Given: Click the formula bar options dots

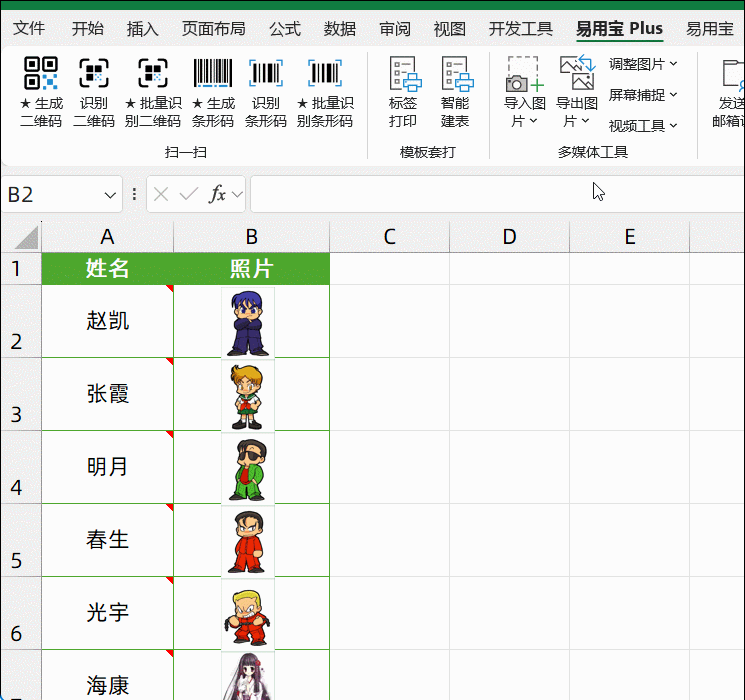Looking at the screenshot, I should click(x=134, y=194).
